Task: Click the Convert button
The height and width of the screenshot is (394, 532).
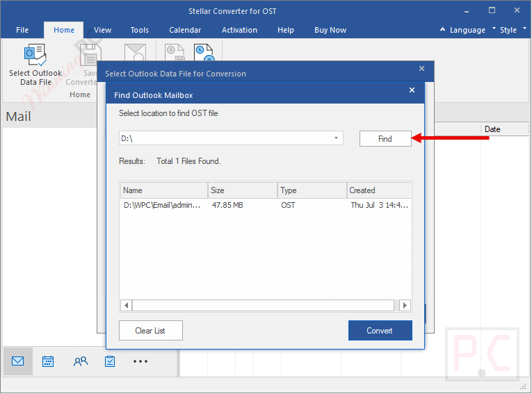Action: point(380,330)
